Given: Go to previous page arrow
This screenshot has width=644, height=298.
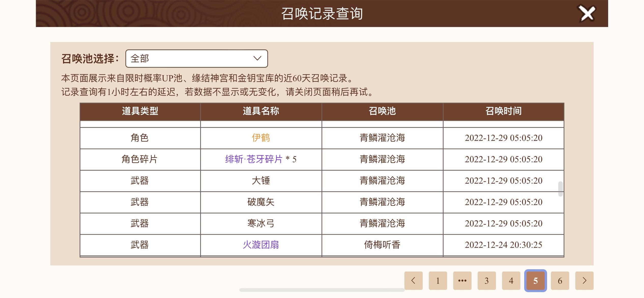Looking at the screenshot, I should 414,281.
